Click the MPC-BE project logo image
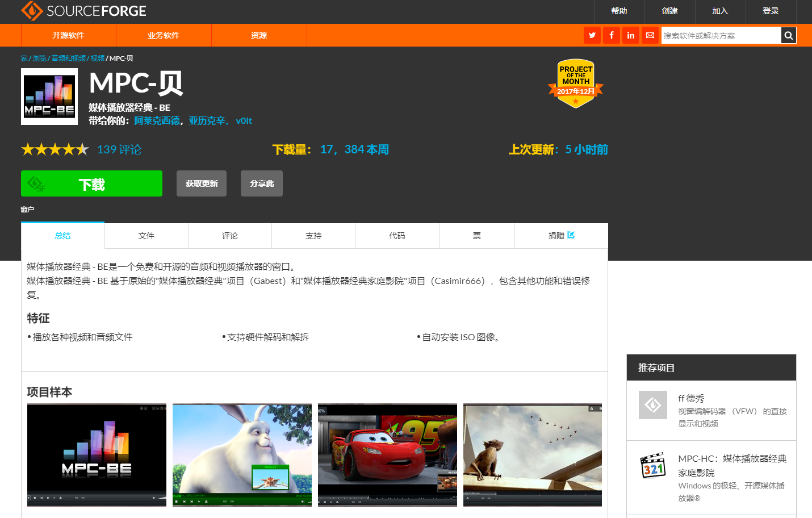The width and height of the screenshot is (812, 518). tap(49, 97)
